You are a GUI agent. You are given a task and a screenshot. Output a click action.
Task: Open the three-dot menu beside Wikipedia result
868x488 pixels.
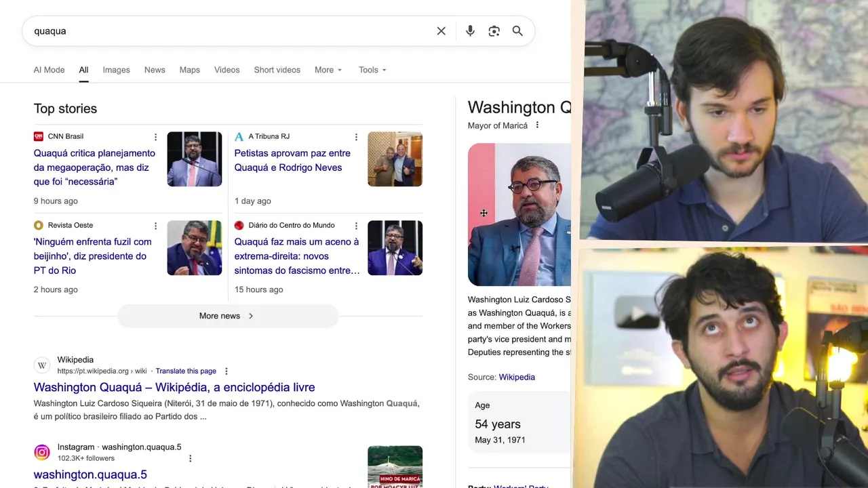pos(226,371)
